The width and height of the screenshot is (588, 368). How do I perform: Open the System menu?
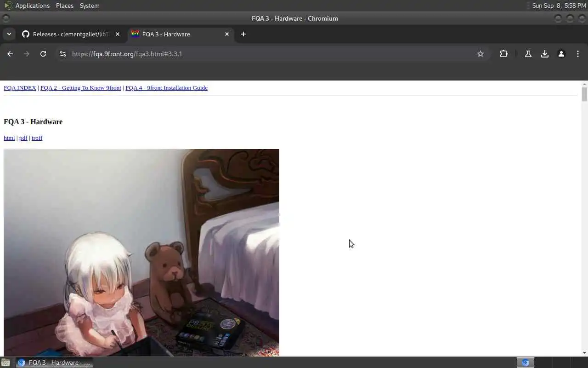(x=90, y=6)
